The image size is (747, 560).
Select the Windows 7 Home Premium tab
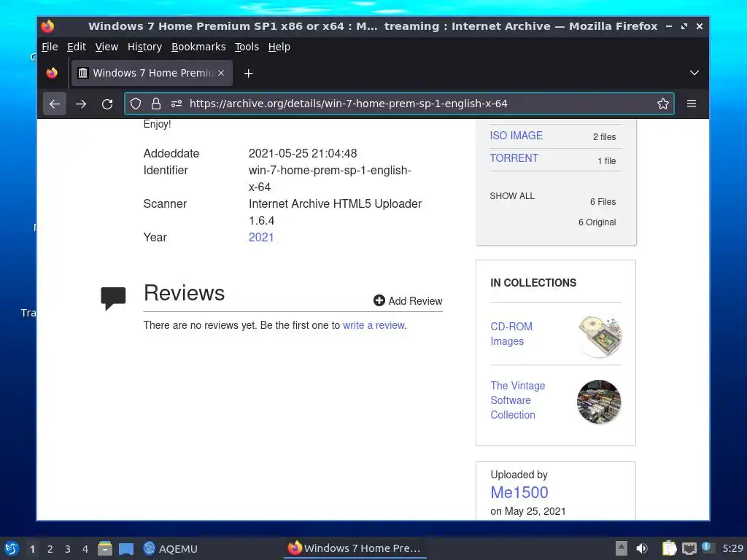(152, 73)
